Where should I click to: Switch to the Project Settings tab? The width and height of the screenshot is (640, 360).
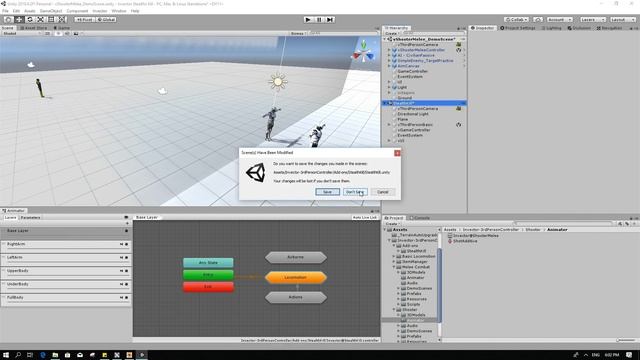pyautogui.click(x=518, y=28)
